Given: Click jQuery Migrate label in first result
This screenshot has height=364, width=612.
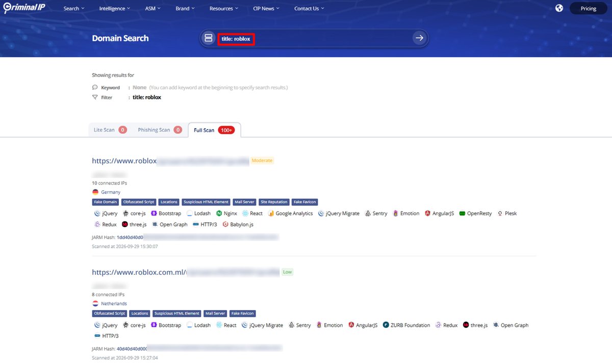Looking at the screenshot, I should pos(343,214).
